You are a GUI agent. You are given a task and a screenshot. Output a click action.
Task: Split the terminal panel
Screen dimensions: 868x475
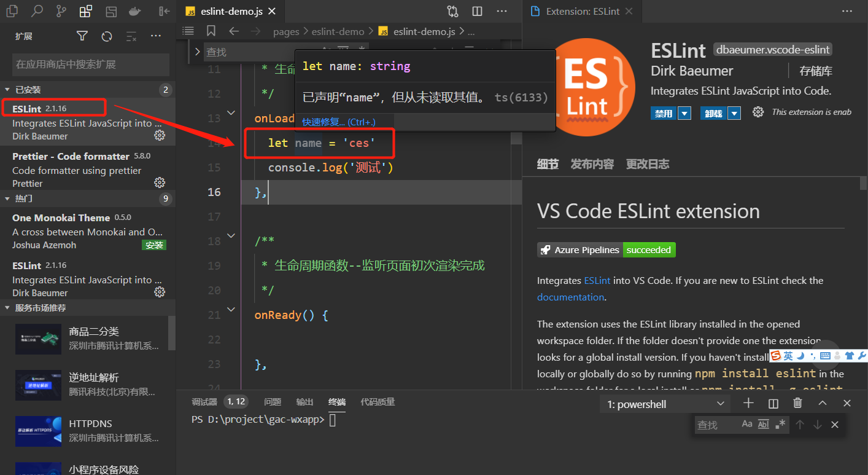pyautogui.click(x=773, y=403)
